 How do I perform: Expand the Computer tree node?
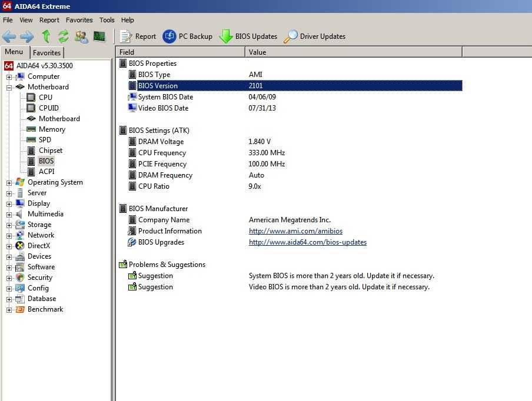9,77
